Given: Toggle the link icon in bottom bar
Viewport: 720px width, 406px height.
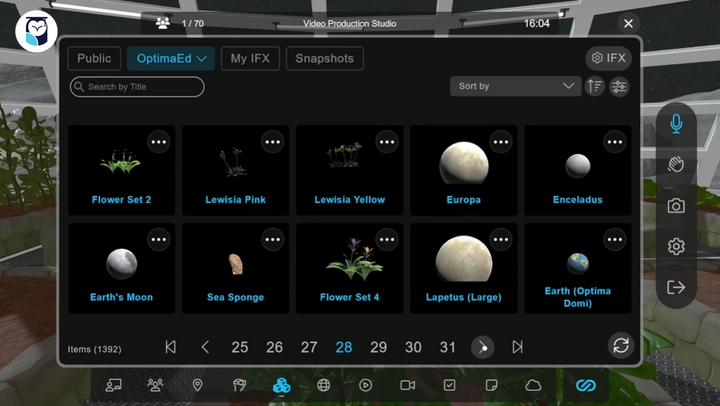Looking at the screenshot, I should (585, 385).
